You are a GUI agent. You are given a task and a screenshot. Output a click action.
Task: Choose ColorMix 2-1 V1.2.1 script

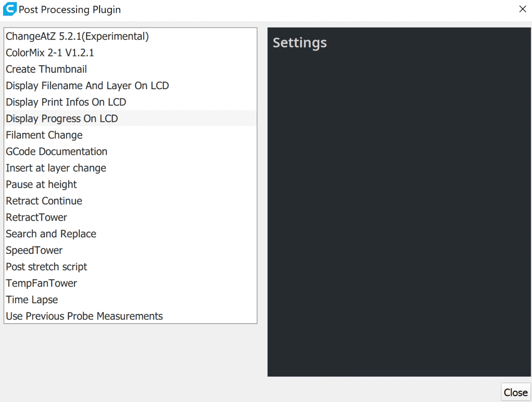(50, 53)
